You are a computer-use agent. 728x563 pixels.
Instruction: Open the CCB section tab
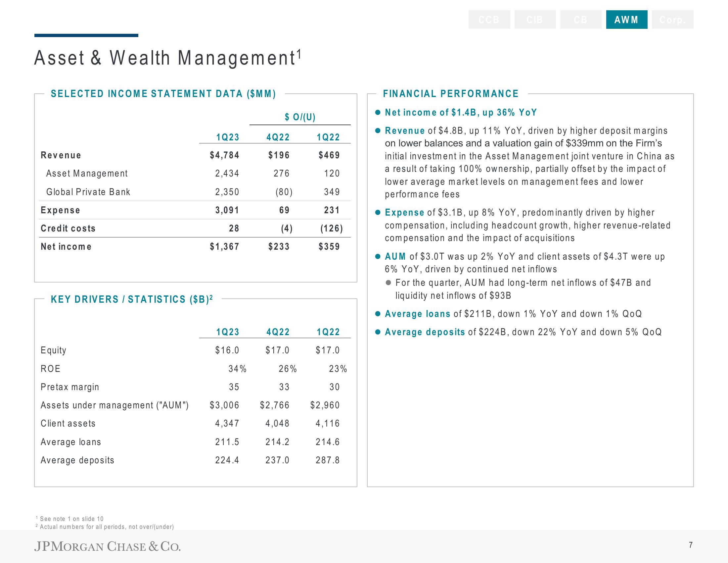(489, 20)
